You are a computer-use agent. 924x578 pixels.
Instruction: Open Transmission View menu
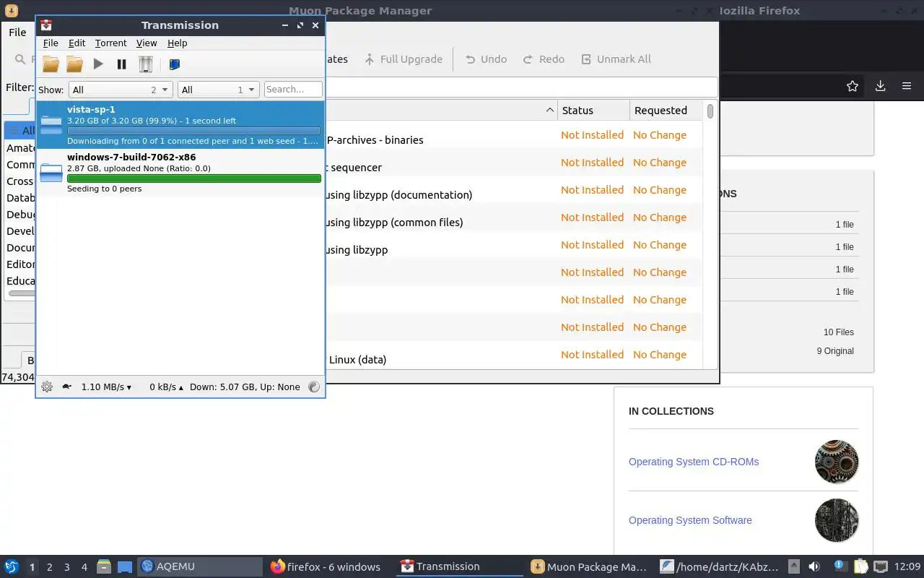[x=147, y=43]
